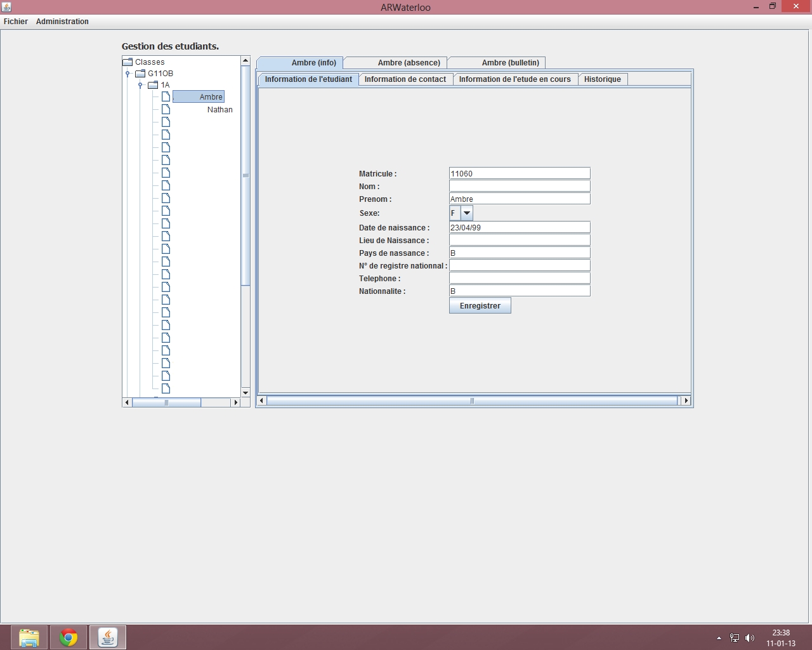Image resolution: width=812 pixels, height=650 pixels.
Task: Click the tree panel's scroll-down arrow
Action: 246,393
